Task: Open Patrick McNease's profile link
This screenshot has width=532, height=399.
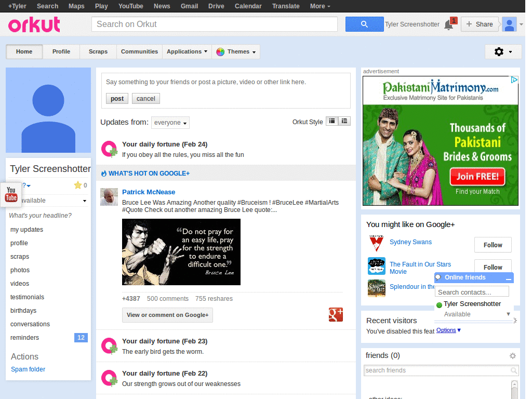Action: tap(149, 192)
